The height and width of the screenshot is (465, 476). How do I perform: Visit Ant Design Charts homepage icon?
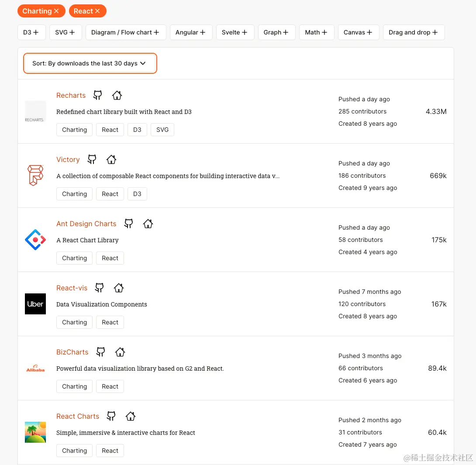148,224
